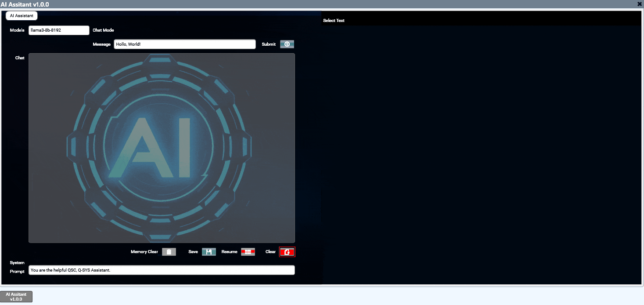The image size is (644, 305).
Task: Click inside the System Prompt text field
Action: click(x=162, y=270)
